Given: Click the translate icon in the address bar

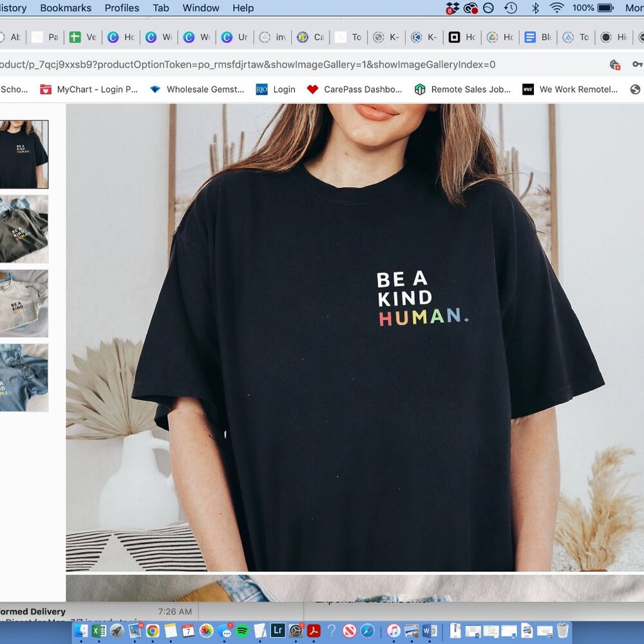Looking at the screenshot, I should [614, 64].
